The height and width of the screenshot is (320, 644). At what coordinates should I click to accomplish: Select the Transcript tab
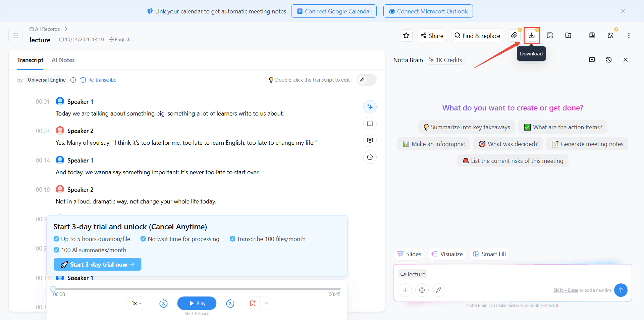click(x=30, y=60)
